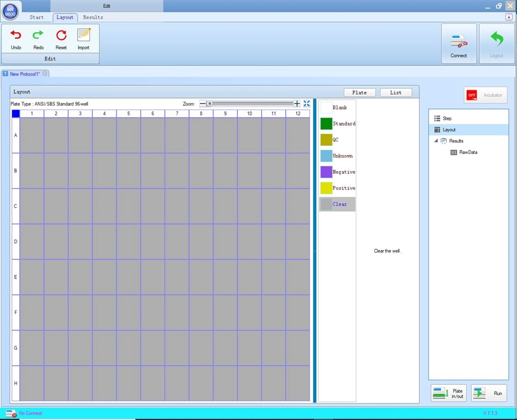Click the Redo arrow icon
The image size is (517, 420).
[x=38, y=36]
